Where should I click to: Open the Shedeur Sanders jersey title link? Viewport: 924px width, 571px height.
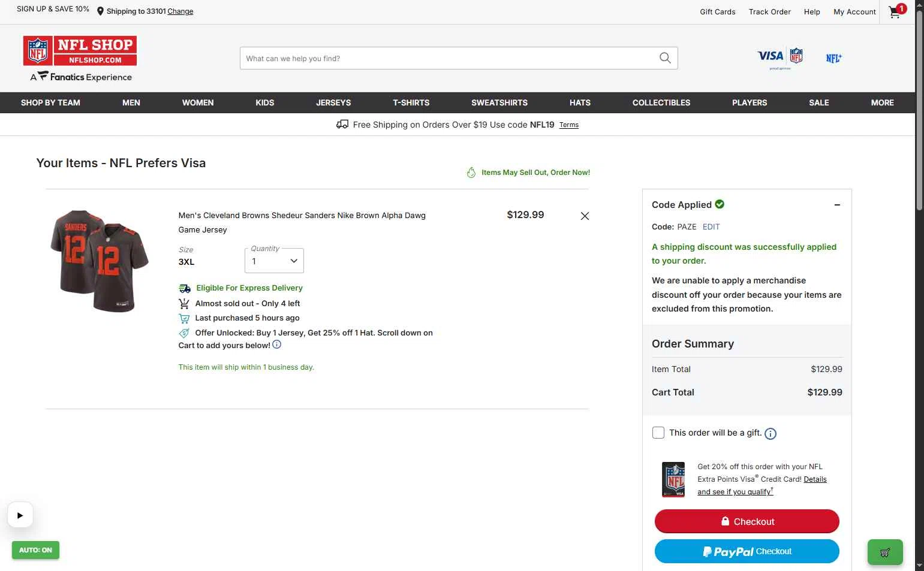point(302,222)
